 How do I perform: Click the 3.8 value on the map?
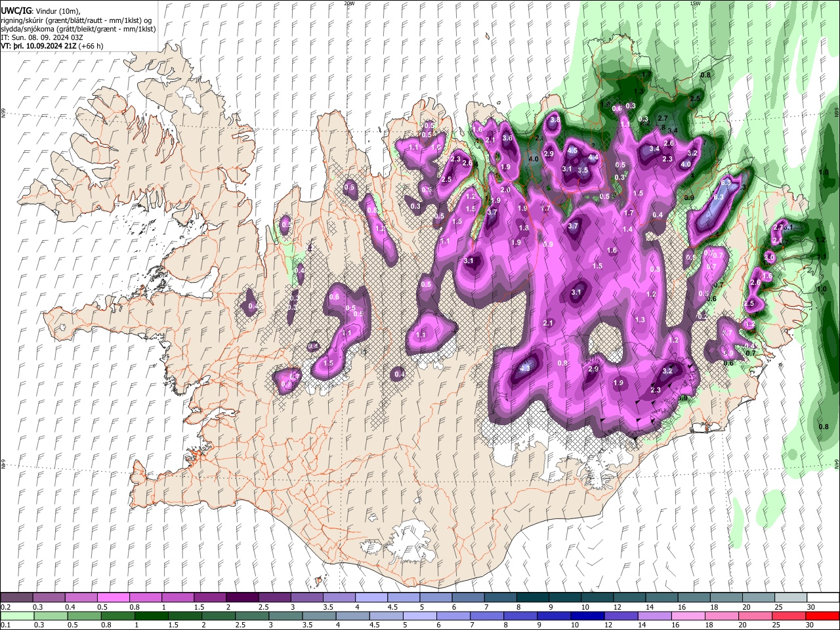(555, 120)
